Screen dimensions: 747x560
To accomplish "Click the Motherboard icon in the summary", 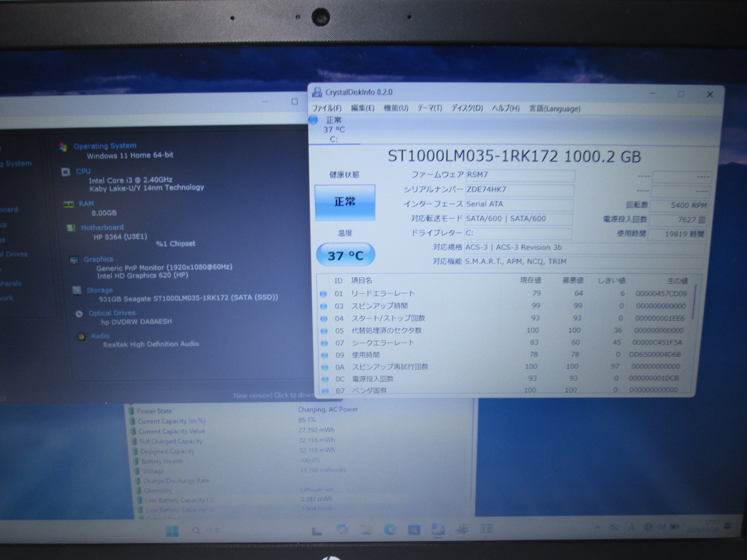I will 71,228.
